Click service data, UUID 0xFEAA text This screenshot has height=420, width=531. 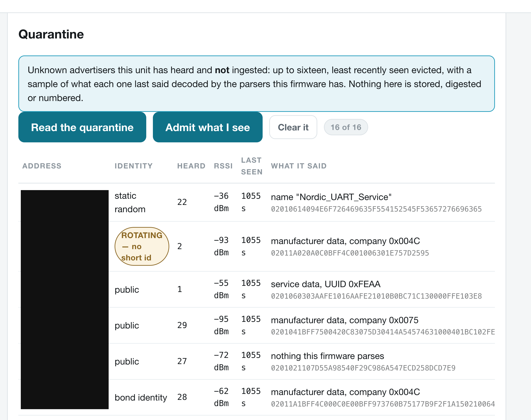coord(325,284)
